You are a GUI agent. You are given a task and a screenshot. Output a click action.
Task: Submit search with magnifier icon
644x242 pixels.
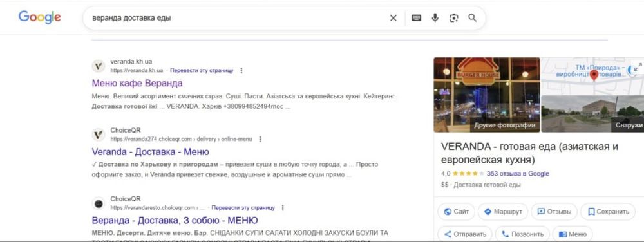[472, 18]
